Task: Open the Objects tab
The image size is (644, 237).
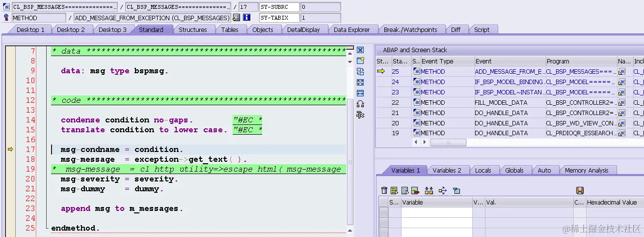Action: pos(263,30)
